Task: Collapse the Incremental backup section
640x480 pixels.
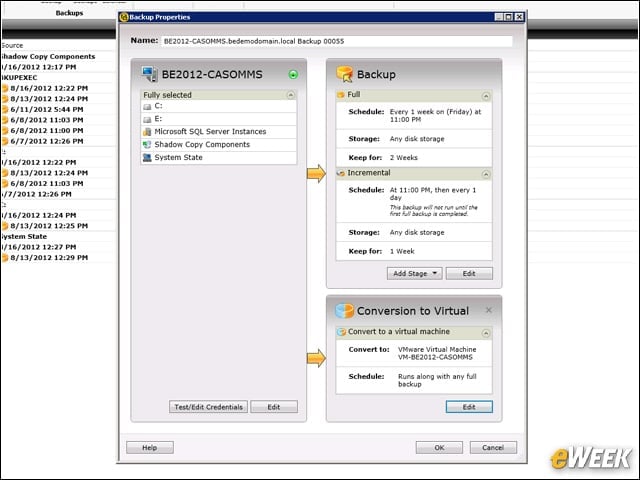Action: point(486,175)
